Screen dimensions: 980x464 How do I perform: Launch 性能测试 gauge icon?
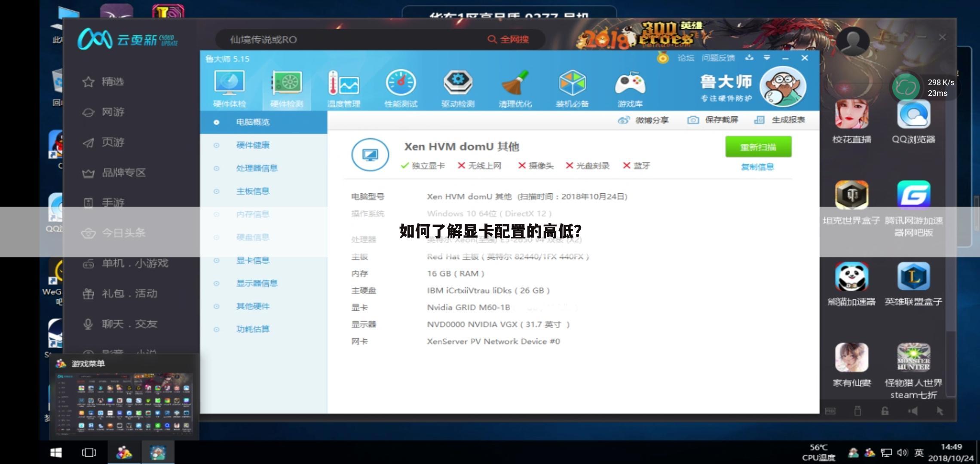pyautogui.click(x=401, y=89)
